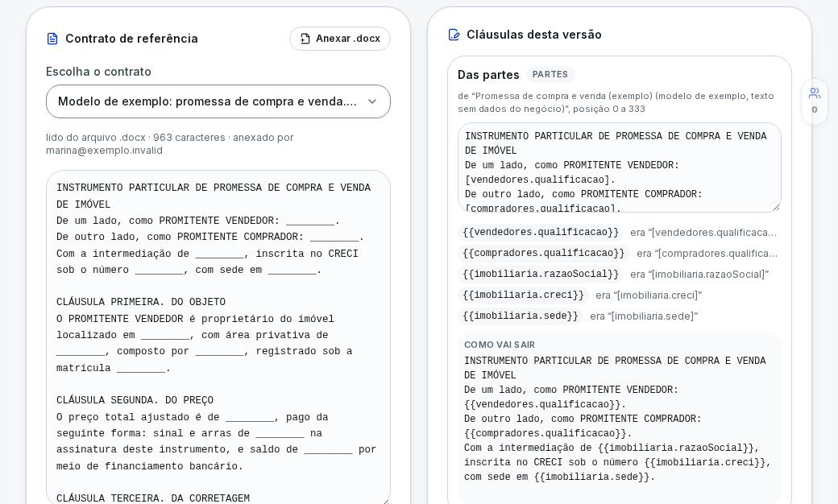Click inside the reference contract text area

[218, 337]
